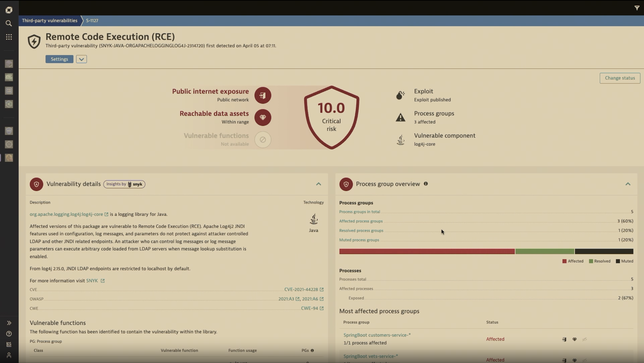Open the Help question mark icon in sidebar

point(9,334)
